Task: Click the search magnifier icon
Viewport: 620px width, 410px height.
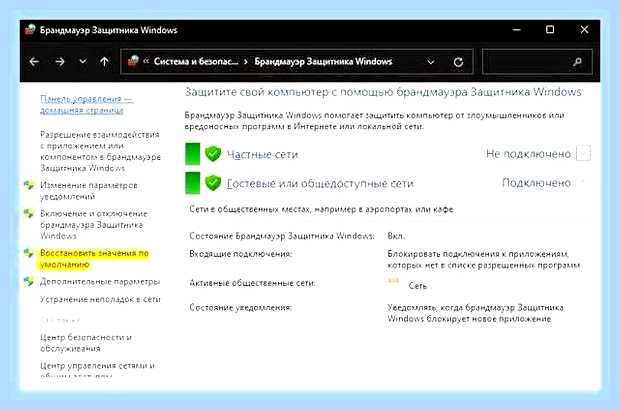Action: click(577, 62)
